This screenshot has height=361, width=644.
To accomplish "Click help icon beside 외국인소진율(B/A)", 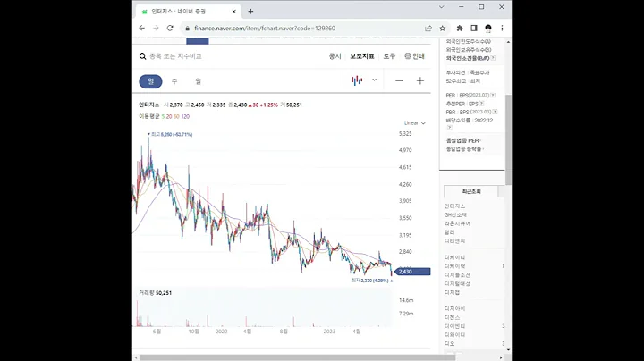I will (x=493, y=58).
